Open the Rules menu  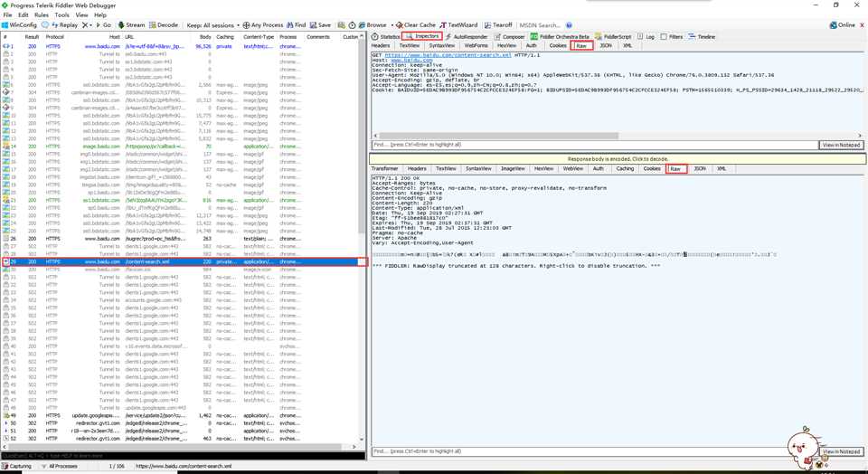[42, 15]
